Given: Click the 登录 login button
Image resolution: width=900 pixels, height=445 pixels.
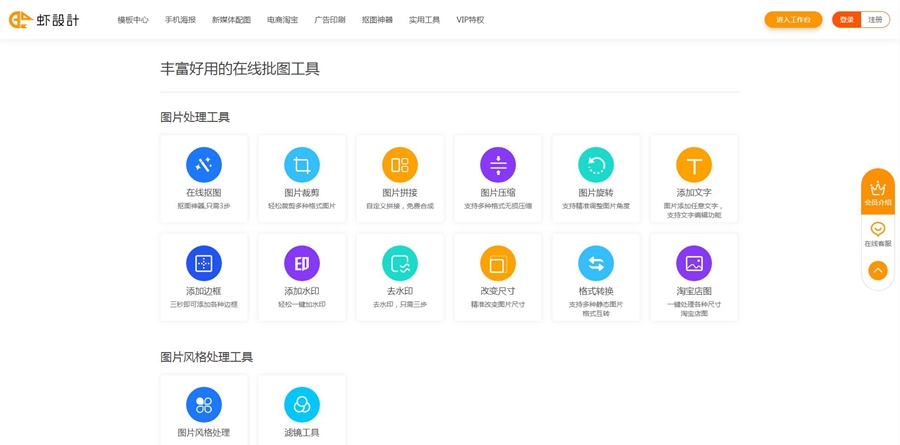Looking at the screenshot, I should (847, 20).
